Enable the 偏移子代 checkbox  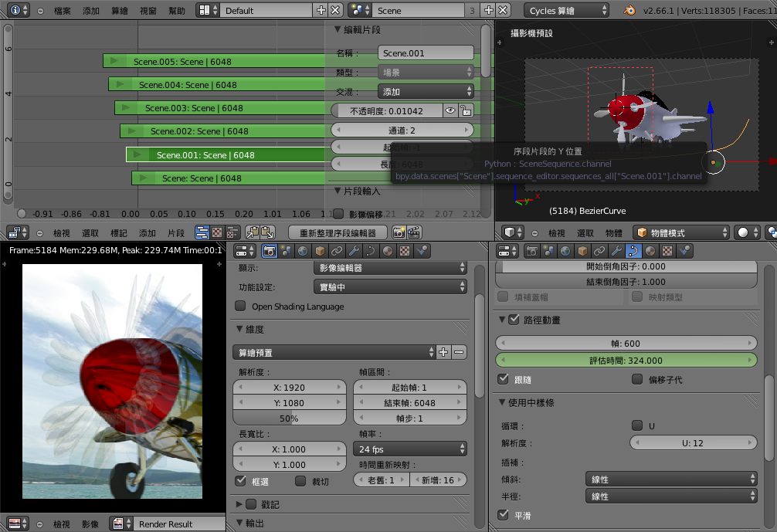(x=637, y=379)
